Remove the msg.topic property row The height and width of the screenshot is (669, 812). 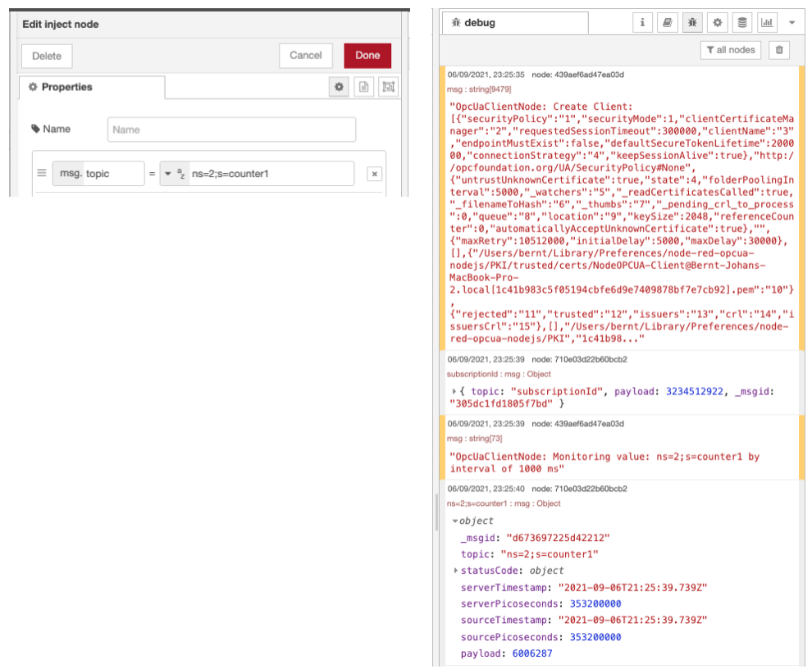[x=374, y=174]
